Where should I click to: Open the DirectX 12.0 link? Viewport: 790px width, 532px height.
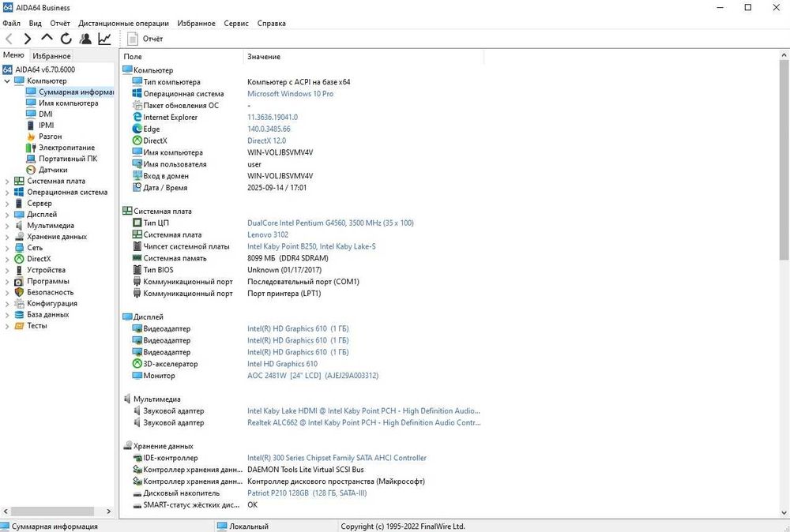coord(266,140)
